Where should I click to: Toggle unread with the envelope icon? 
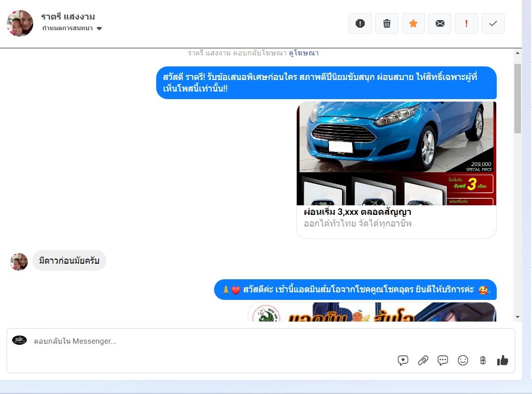pos(440,24)
